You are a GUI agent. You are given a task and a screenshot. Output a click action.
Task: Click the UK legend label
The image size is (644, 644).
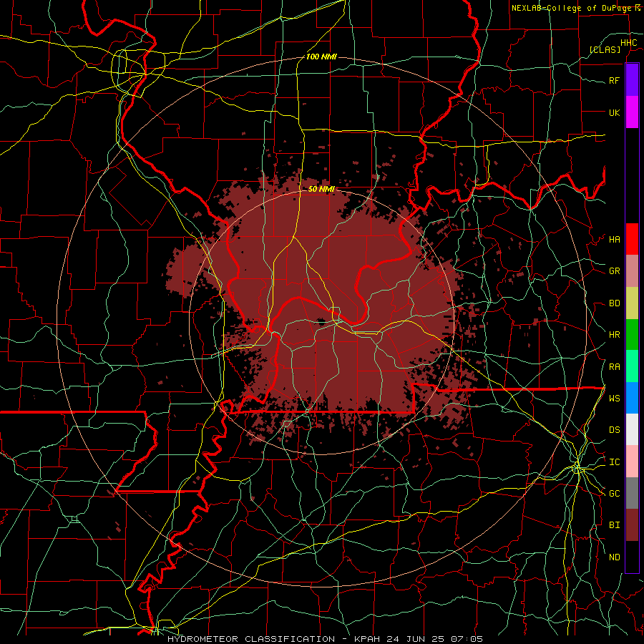tap(614, 112)
